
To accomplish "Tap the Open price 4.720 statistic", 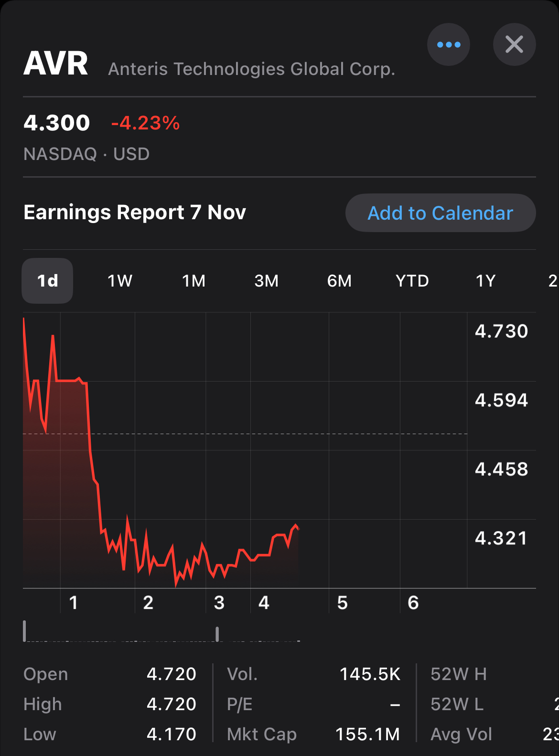I will 110,674.
